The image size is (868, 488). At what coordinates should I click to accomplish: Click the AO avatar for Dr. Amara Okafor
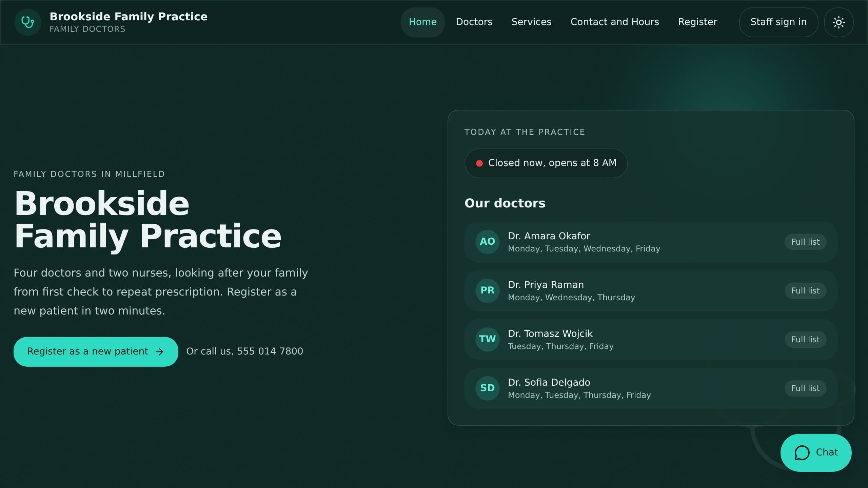487,242
